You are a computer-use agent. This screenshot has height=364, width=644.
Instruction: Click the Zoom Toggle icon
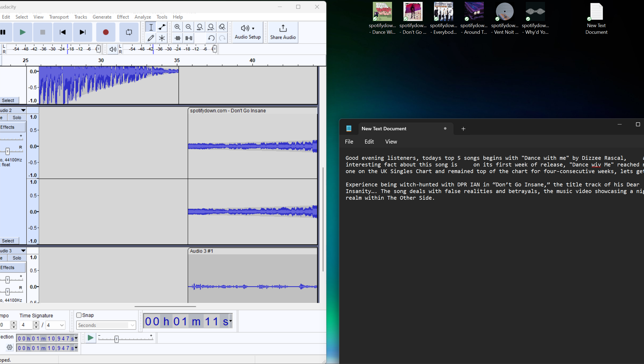pyautogui.click(x=222, y=27)
